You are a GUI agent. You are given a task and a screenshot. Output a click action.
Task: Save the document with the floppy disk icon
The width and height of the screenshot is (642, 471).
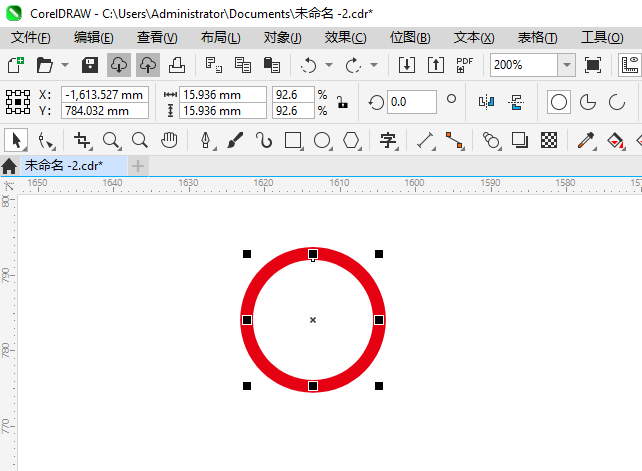[90, 65]
